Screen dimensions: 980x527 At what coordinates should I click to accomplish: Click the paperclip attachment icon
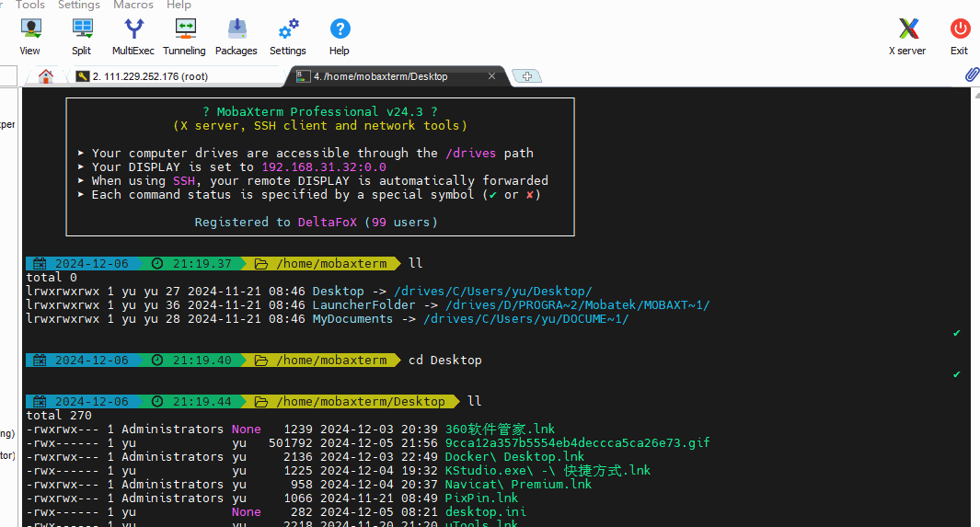971,74
